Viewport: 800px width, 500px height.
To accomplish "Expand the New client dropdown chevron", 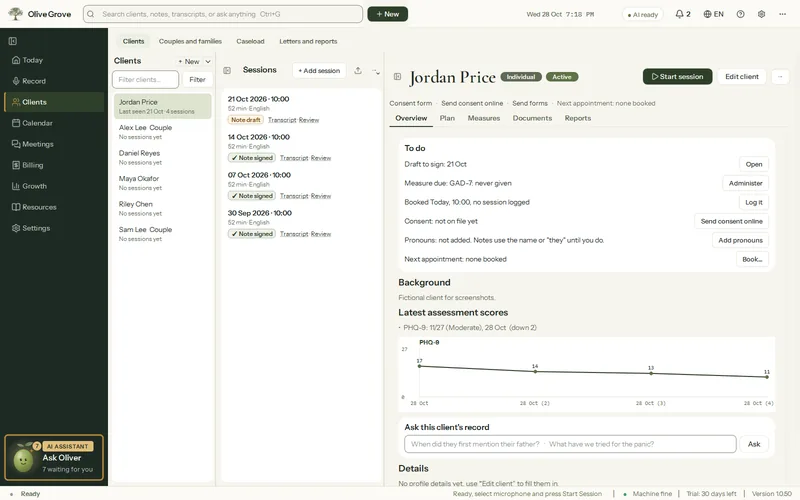I will (x=208, y=61).
